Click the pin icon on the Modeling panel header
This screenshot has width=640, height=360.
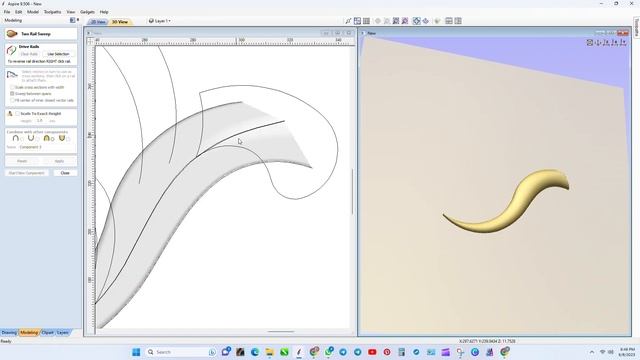(78, 20)
